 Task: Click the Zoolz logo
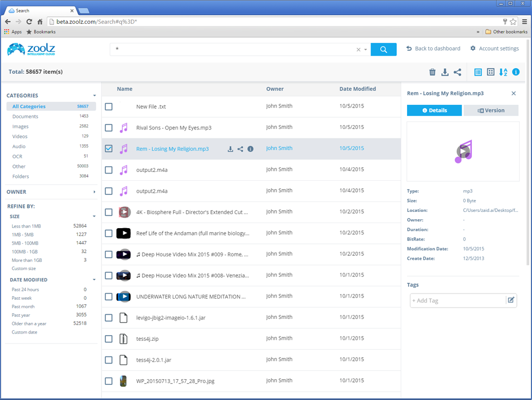coord(31,50)
